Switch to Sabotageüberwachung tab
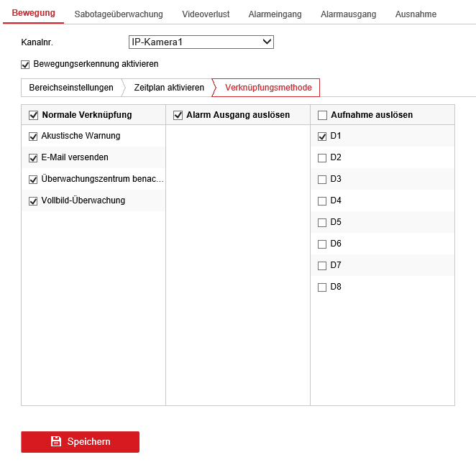This screenshot has width=476, height=475. click(x=119, y=14)
